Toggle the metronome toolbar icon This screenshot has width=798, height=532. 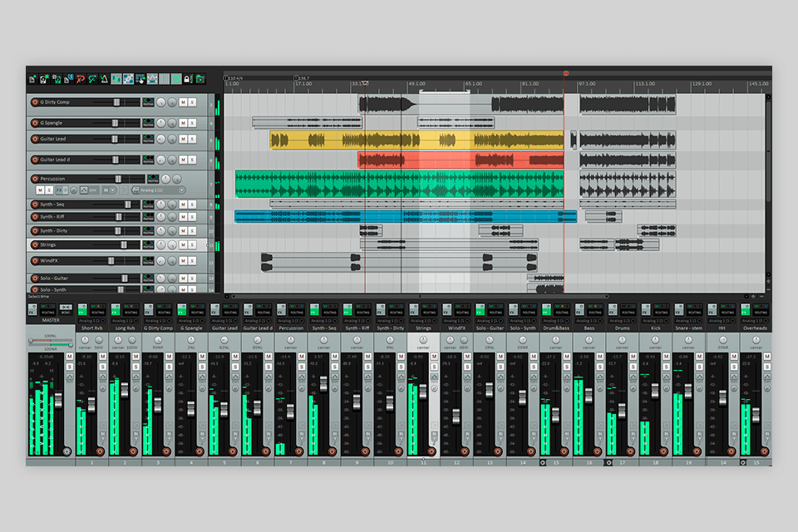(105, 79)
